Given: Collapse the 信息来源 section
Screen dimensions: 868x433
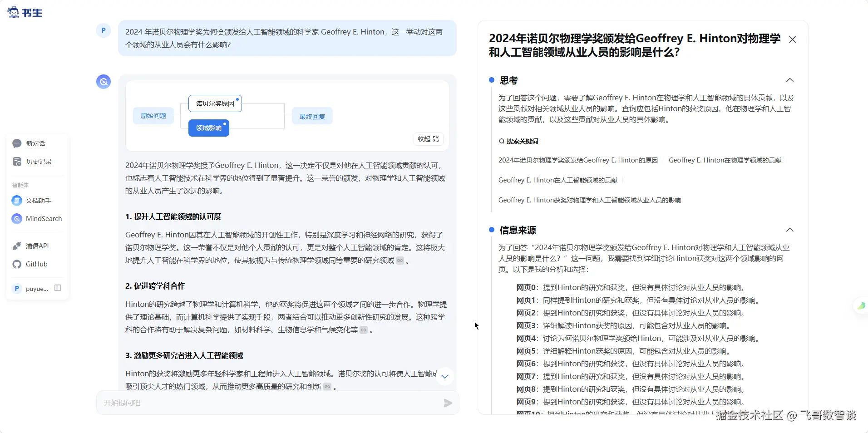Looking at the screenshot, I should [x=790, y=230].
